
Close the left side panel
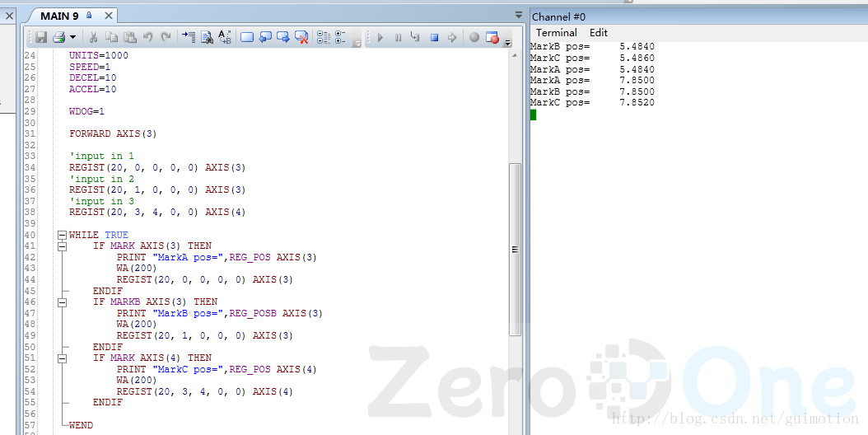pyautogui.click(x=9, y=16)
